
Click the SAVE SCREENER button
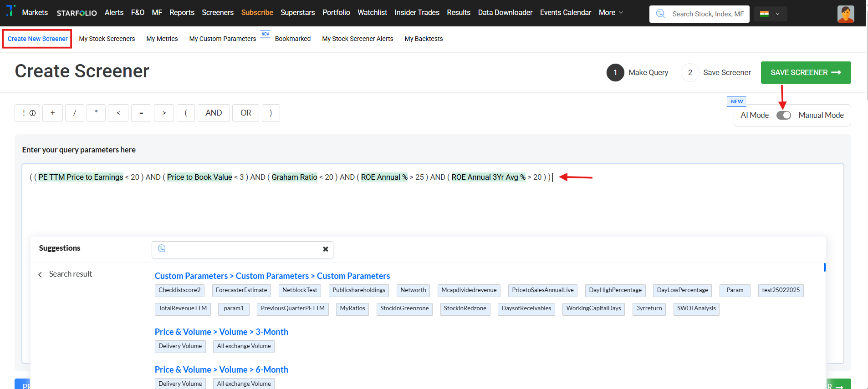pyautogui.click(x=806, y=72)
